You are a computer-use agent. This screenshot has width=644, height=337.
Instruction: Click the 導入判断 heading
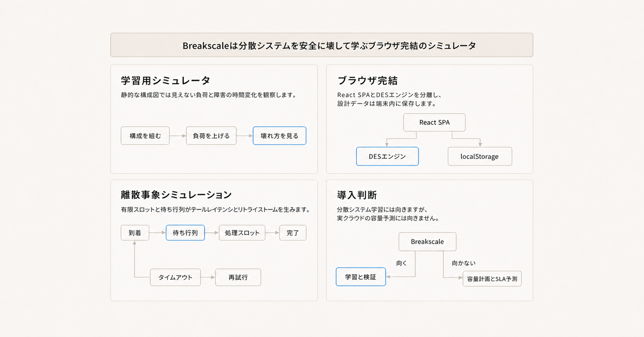tap(357, 195)
